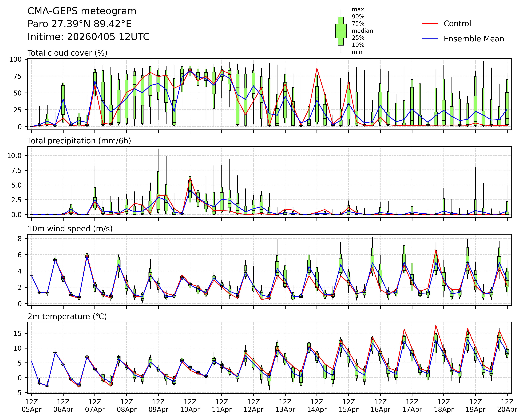
Task: Click the 'Paro 27.39°N 89.42°E' location text
Action: coord(79,24)
